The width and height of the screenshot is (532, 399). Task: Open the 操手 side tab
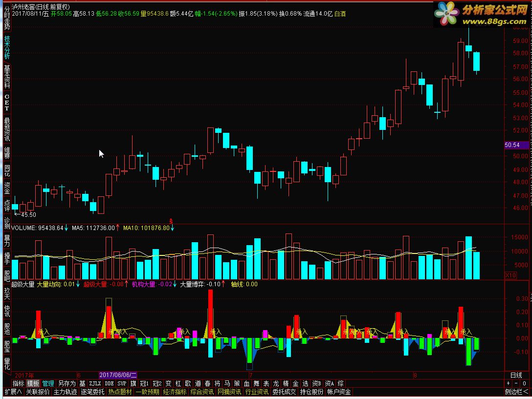(x=7, y=259)
